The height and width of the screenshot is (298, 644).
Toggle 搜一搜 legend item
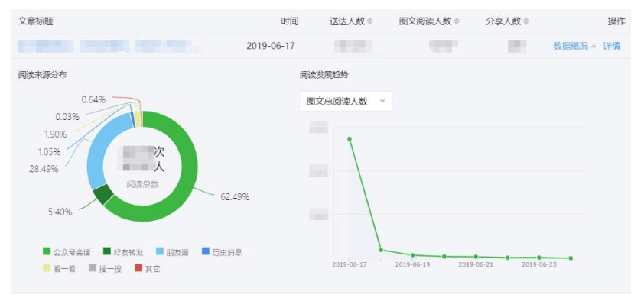pyautogui.click(x=105, y=269)
